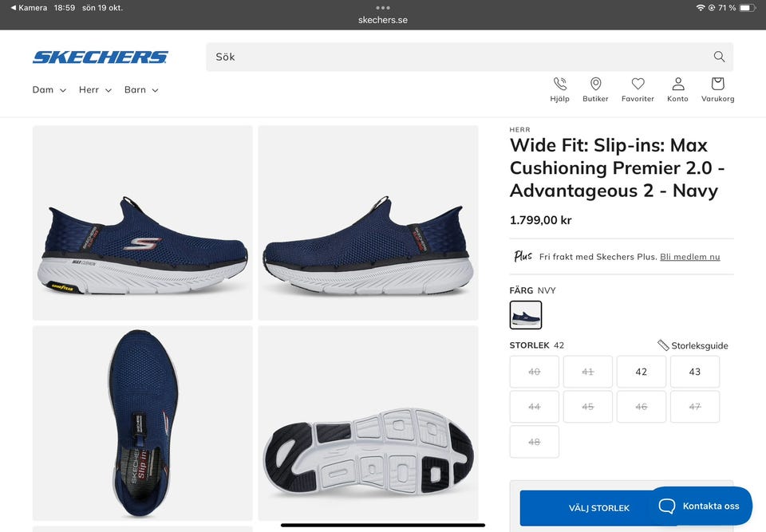This screenshot has height=532, width=766.
Task: Open the Butiker store locator icon
Action: pyautogui.click(x=595, y=85)
